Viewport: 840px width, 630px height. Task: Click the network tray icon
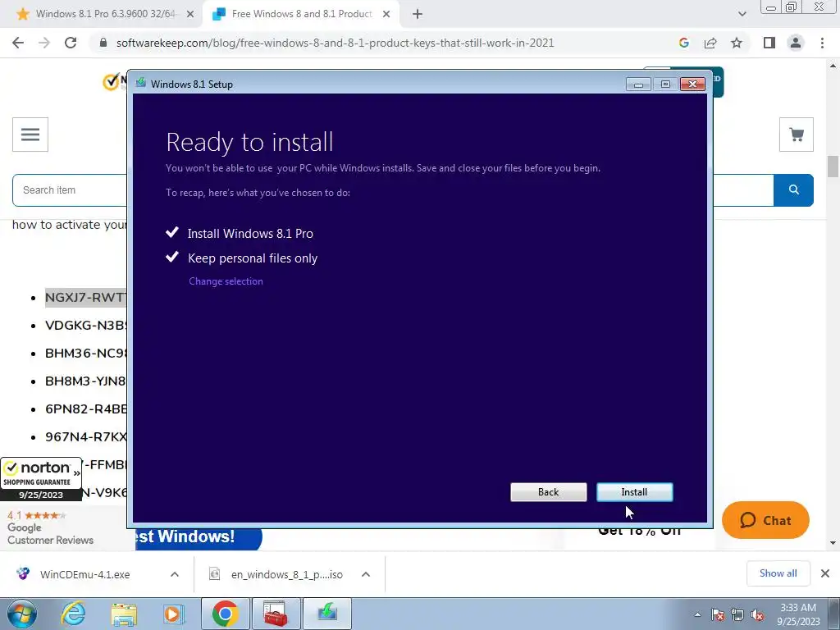[737, 615]
